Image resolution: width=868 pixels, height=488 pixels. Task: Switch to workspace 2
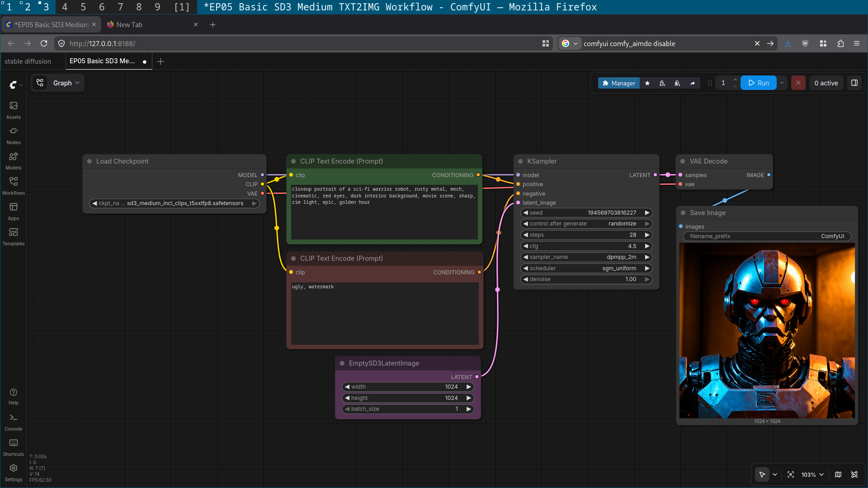[27, 7]
